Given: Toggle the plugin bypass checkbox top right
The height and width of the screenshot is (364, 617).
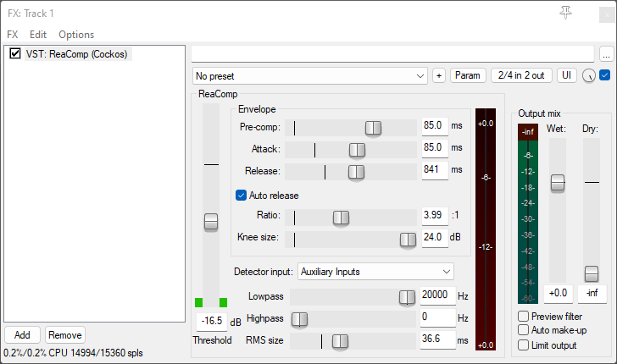Looking at the screenshot, I should pos(605,75).
